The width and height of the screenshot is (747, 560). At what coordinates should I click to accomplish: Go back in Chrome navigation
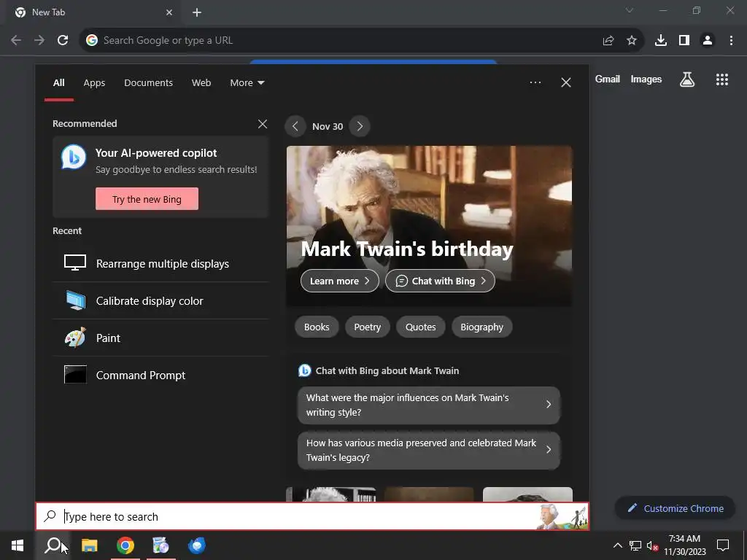[x=16, y=41]
